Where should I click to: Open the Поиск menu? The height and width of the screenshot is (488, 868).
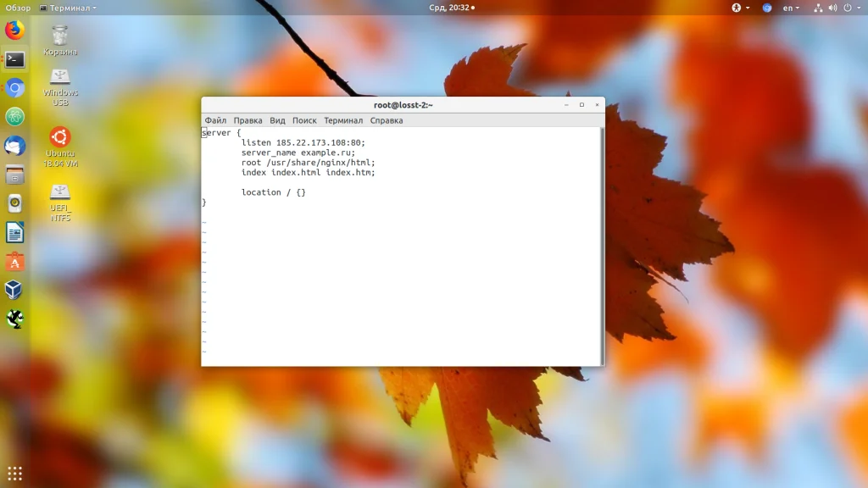[304, 120]
